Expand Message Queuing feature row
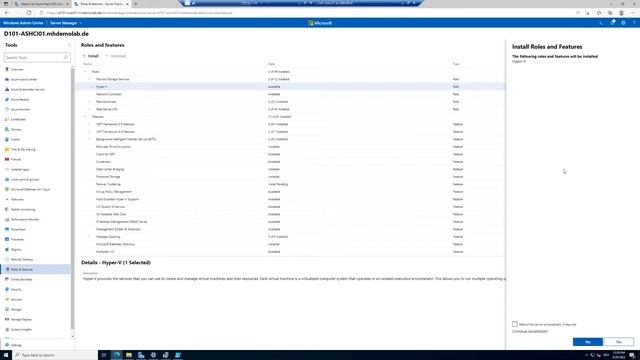This screenshot has height=360, width=640. [x=89, y=237]
